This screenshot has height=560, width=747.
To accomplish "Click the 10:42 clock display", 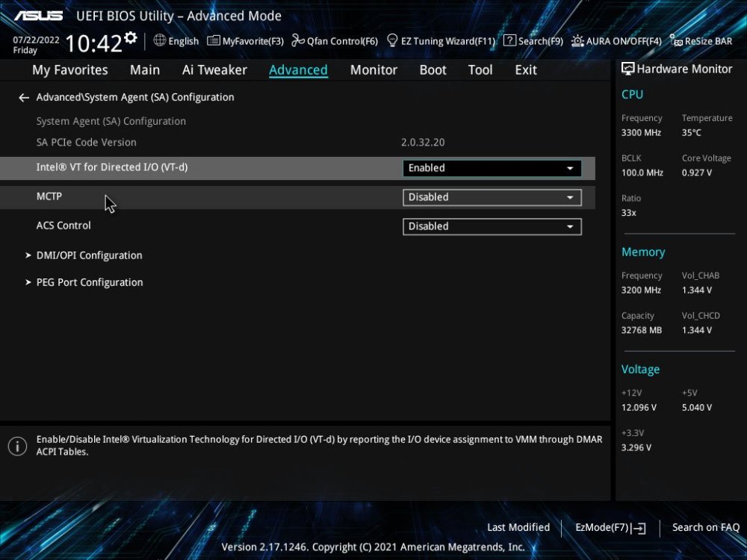I will 93,43.
